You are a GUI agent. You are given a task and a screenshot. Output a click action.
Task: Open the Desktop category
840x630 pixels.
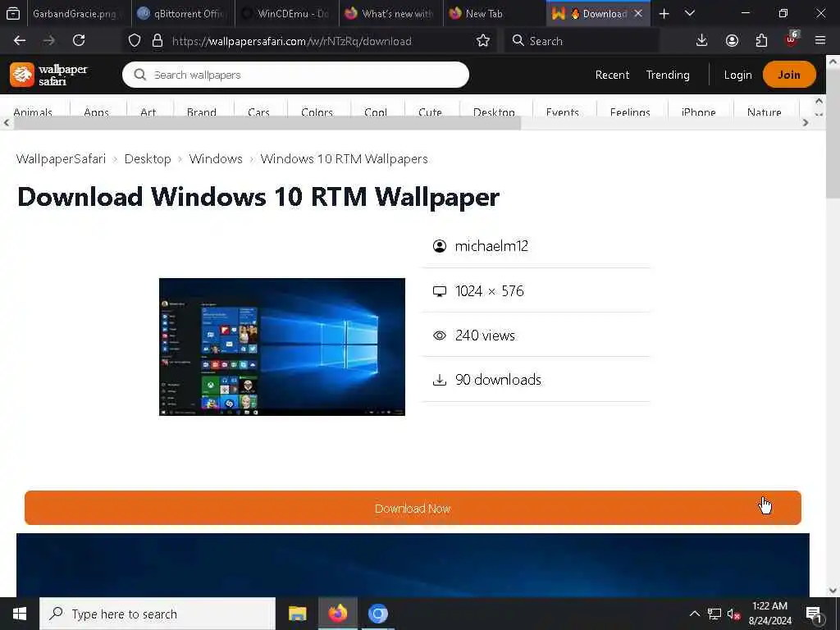(494, 112)
